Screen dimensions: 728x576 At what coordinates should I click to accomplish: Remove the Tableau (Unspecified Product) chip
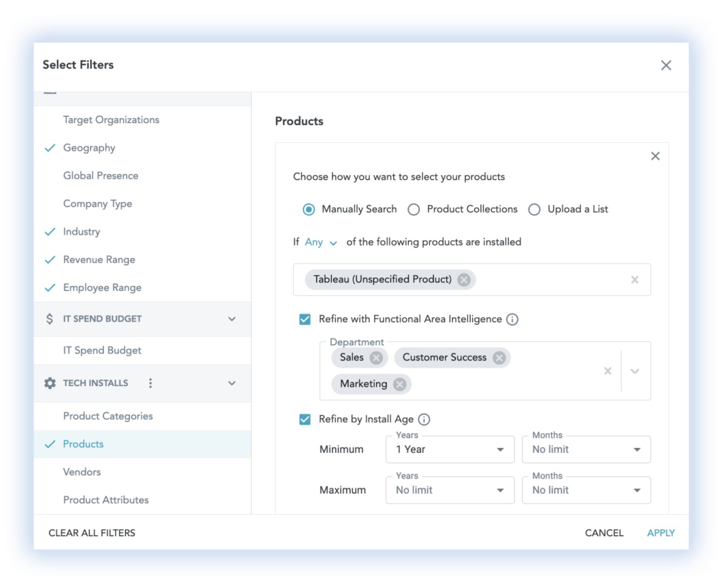(x=464, y=279)
